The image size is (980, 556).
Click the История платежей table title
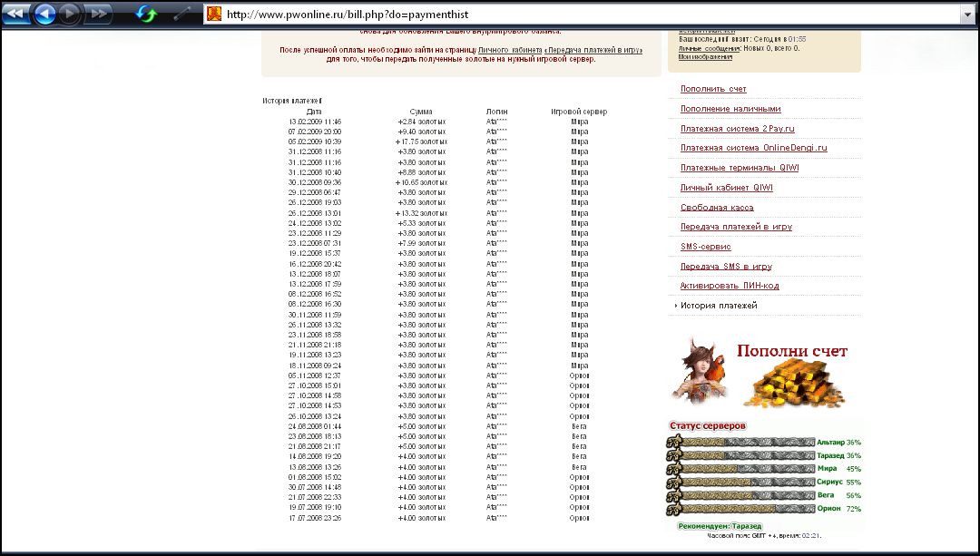click(292, 101)
